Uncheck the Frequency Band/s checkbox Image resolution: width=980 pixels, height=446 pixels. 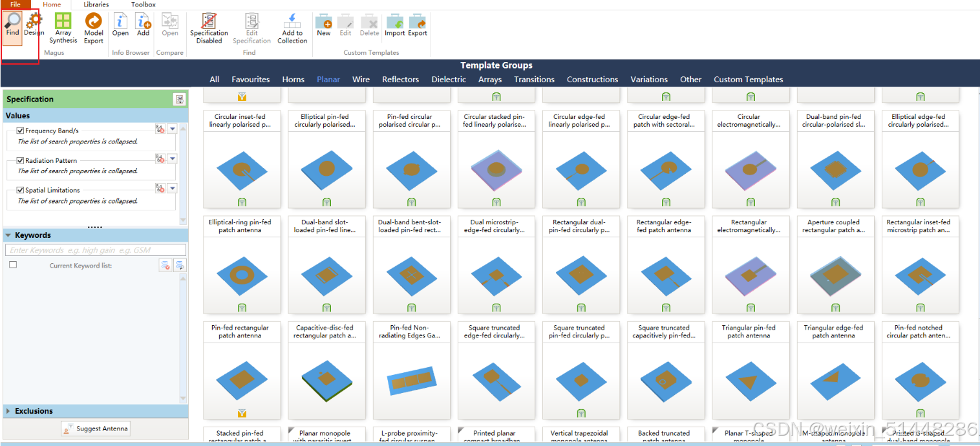click(20, 131)
